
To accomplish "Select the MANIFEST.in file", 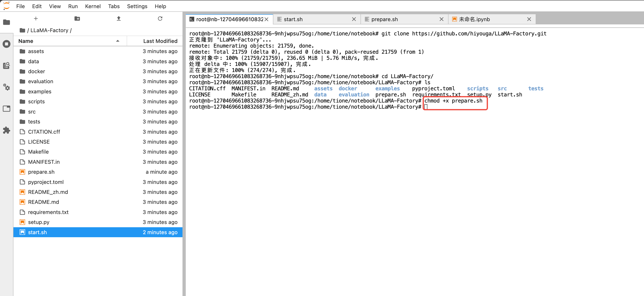I will [x=98, y=162].
